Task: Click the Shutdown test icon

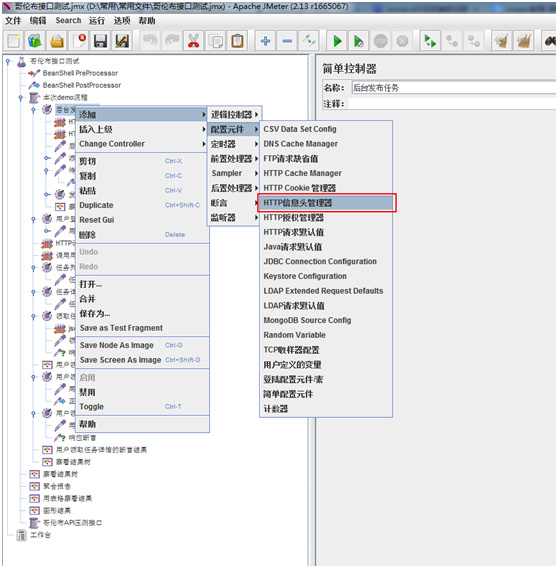Action: click(x=402, y=41)
